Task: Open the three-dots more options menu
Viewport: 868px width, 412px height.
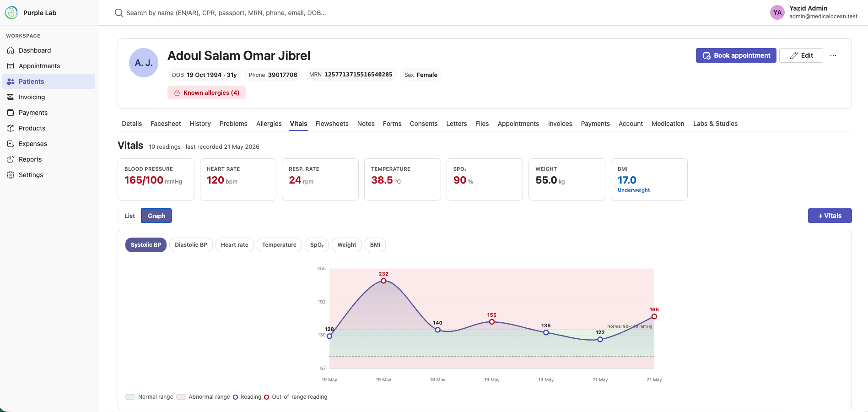Action: [x=833, y=55]
